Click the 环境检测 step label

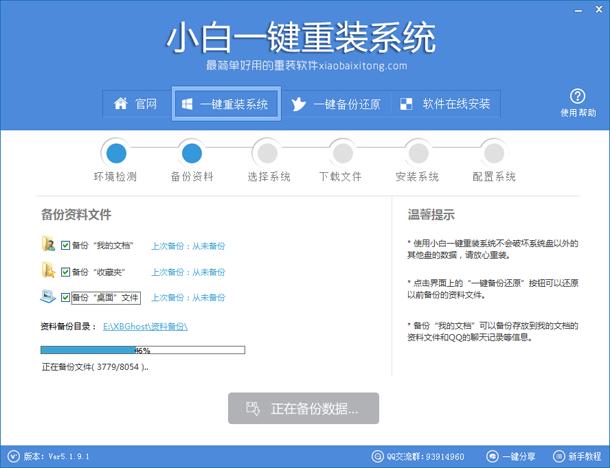point(116,177)
